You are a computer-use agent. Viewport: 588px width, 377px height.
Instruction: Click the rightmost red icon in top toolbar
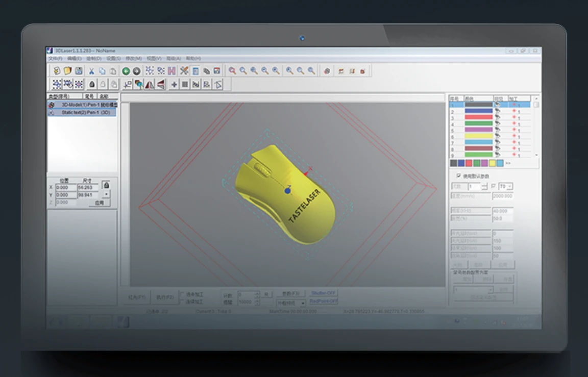[362, 71]
